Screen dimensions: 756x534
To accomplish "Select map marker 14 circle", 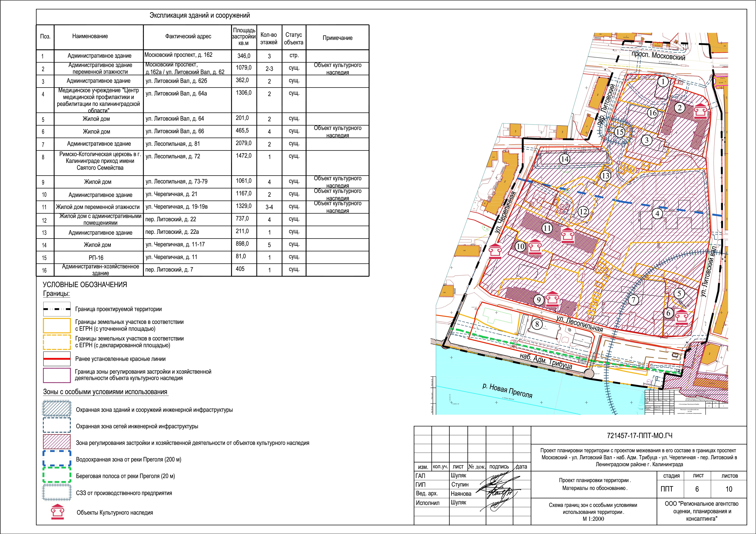I will pos(565,159).
